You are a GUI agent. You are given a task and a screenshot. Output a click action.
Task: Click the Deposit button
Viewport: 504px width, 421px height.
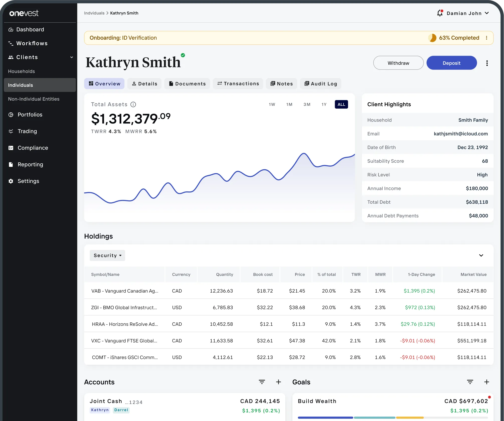click(451, 63)
